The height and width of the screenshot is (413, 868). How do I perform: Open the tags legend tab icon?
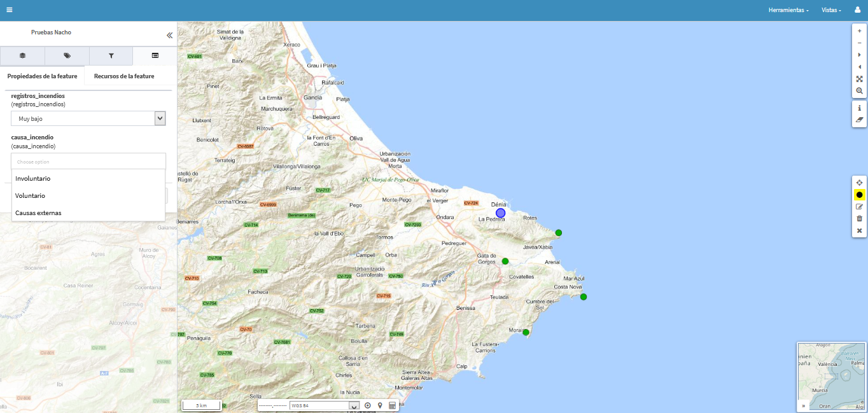[67, 56]
